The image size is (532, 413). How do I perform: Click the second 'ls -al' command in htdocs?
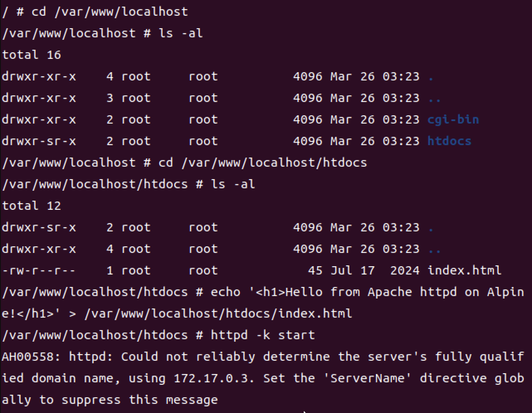click(233, 184)
